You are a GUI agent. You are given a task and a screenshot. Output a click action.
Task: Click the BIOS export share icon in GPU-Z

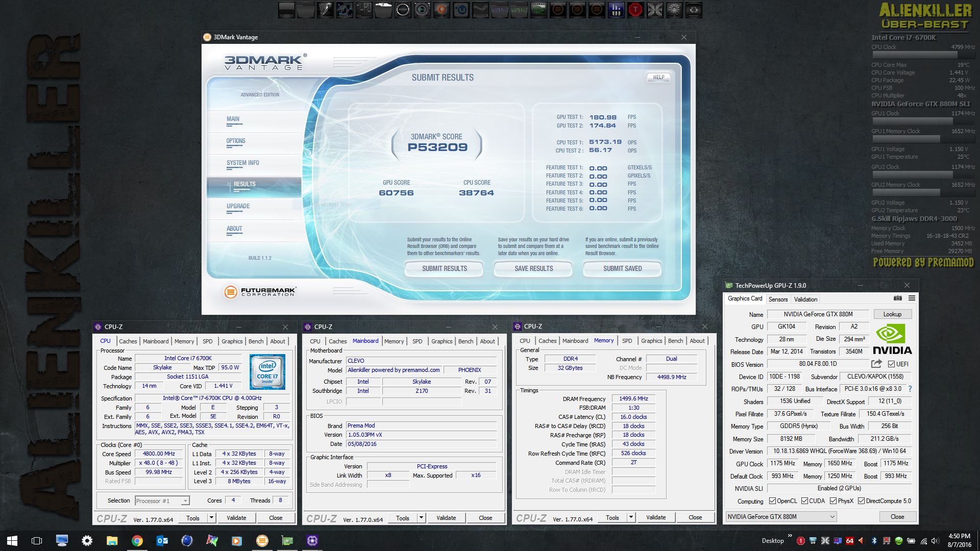coord(876,364)
